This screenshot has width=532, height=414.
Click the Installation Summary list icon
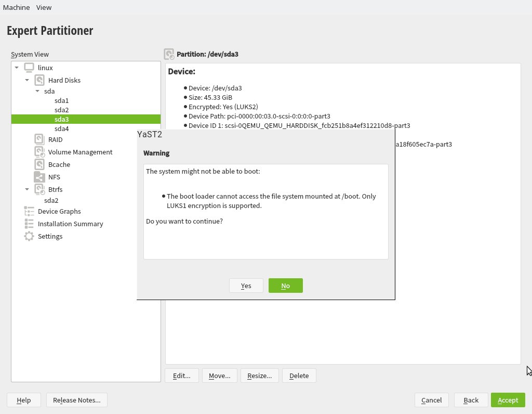click(29, 224)
